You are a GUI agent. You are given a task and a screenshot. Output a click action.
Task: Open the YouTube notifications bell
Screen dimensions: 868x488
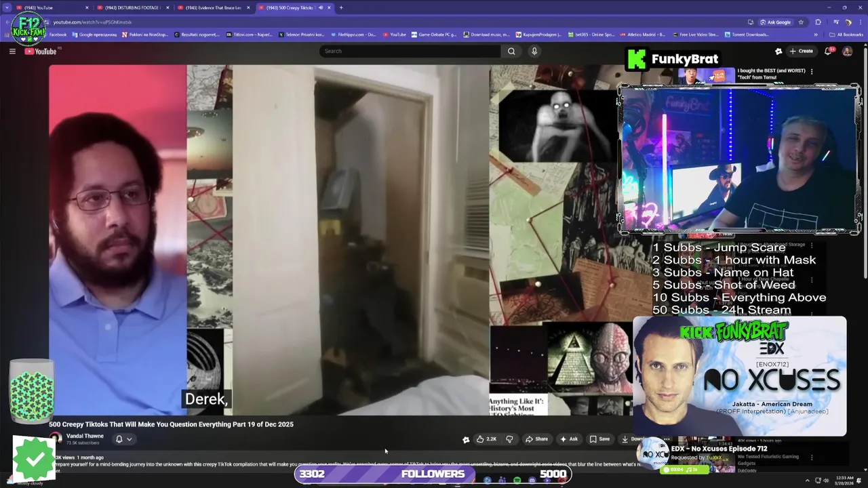(x=829, y=51)
